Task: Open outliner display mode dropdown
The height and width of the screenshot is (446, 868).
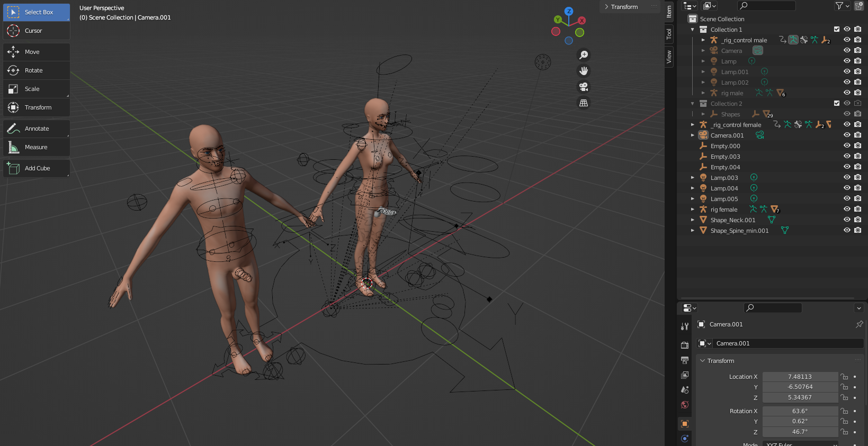Action: [710, 6]
